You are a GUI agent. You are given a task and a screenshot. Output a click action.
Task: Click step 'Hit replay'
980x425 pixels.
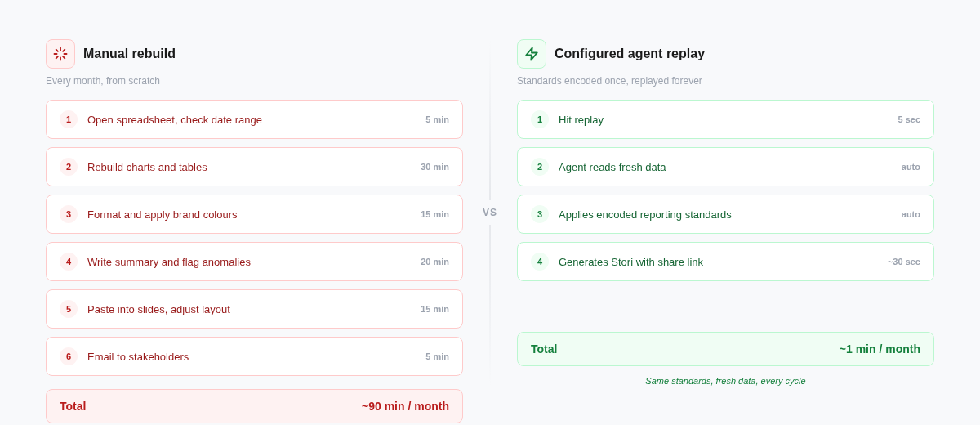[x=725, y=119]
